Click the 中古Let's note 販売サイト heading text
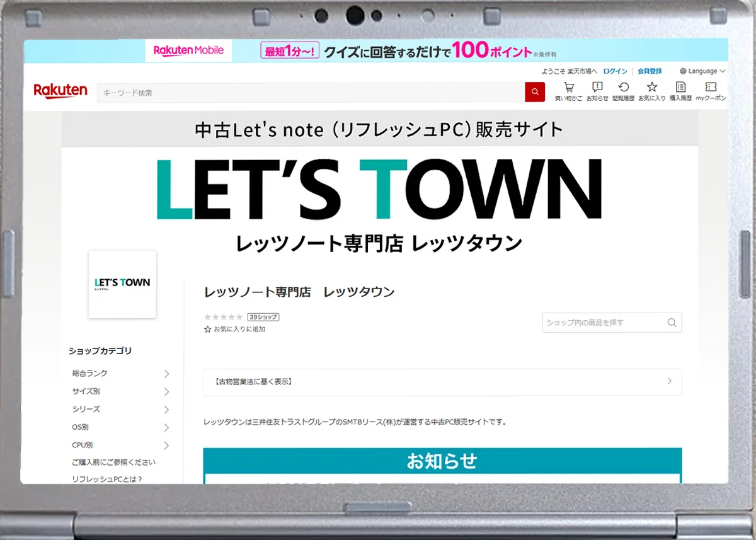This screenshot has height=540, width=756. [379, 130]
